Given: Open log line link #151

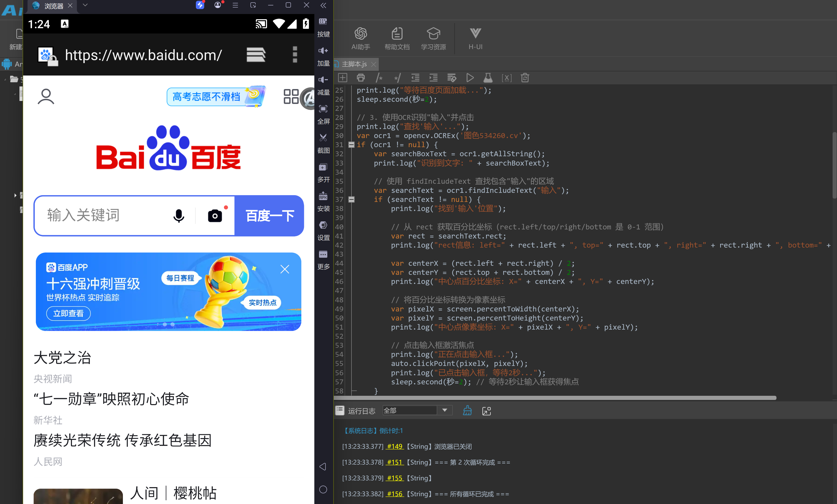Looking at the screenshot, I should [x=395, y=462].
